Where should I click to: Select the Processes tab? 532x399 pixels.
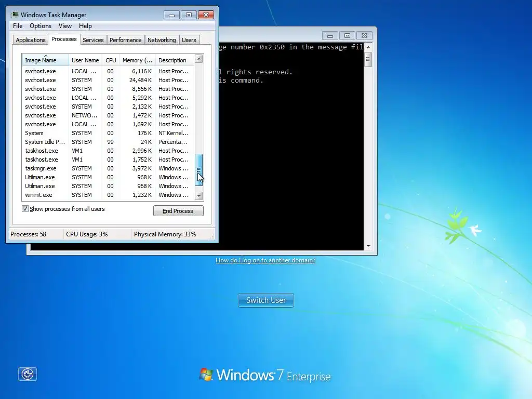(x=64, y=39)
